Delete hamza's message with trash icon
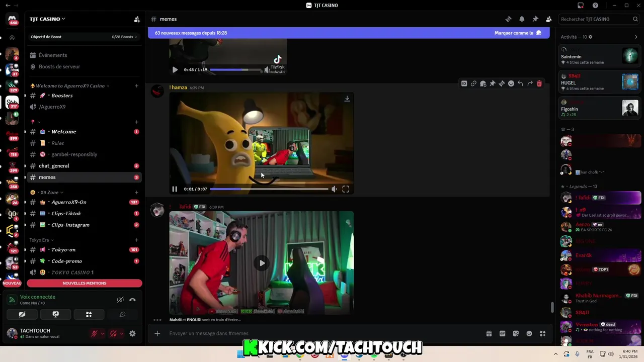This screenshot has height=362, width=644. click(x=539, y=83)
